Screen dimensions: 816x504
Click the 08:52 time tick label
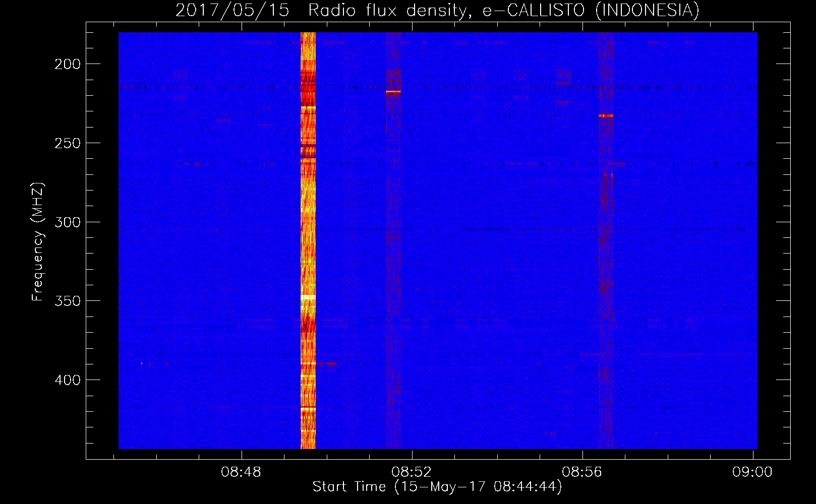(412, 472)
